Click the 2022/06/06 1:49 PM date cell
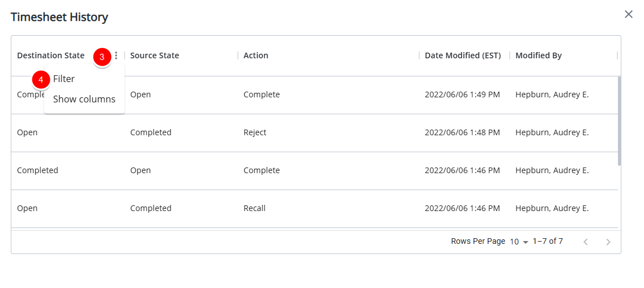 [x=462, y=94]
